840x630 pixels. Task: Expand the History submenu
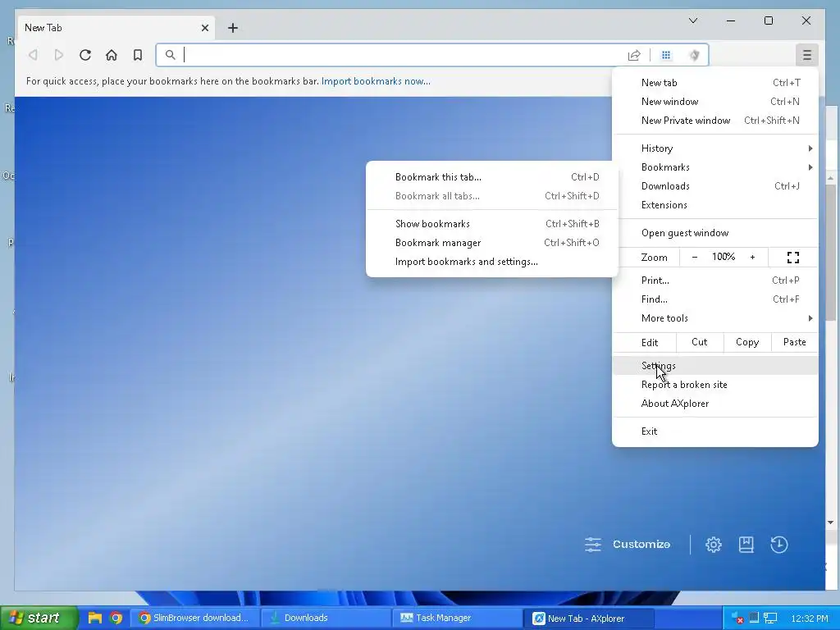[715, 148]
